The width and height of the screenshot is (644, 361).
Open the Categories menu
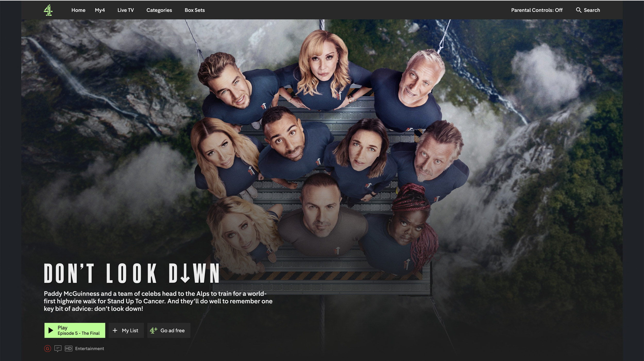coord(159,10)
